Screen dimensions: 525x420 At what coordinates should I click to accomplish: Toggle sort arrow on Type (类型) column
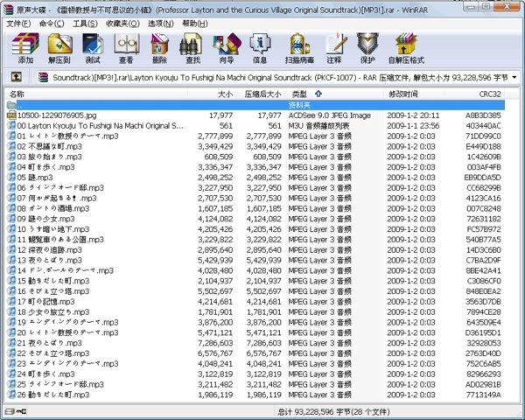pos(318,94)
